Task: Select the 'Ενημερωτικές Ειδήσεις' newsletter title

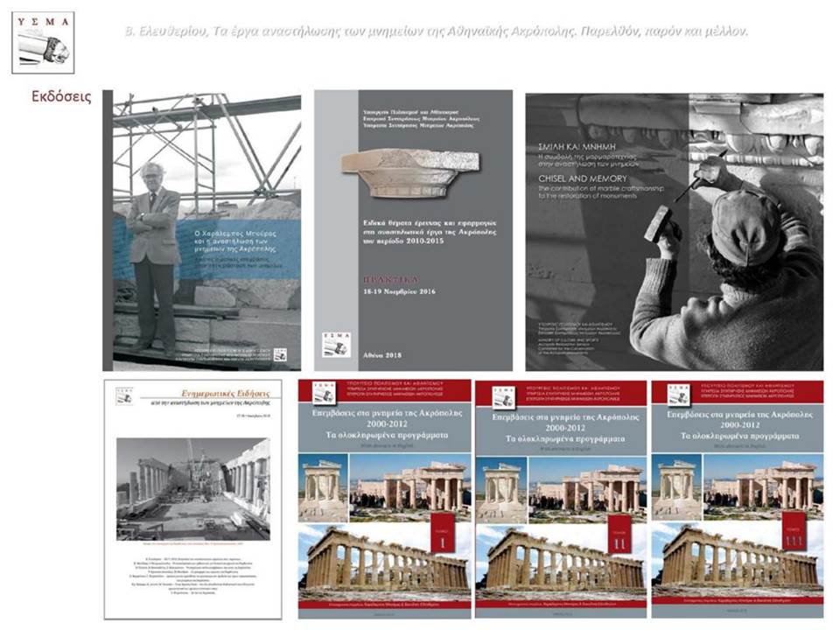Action: point(225,393)
